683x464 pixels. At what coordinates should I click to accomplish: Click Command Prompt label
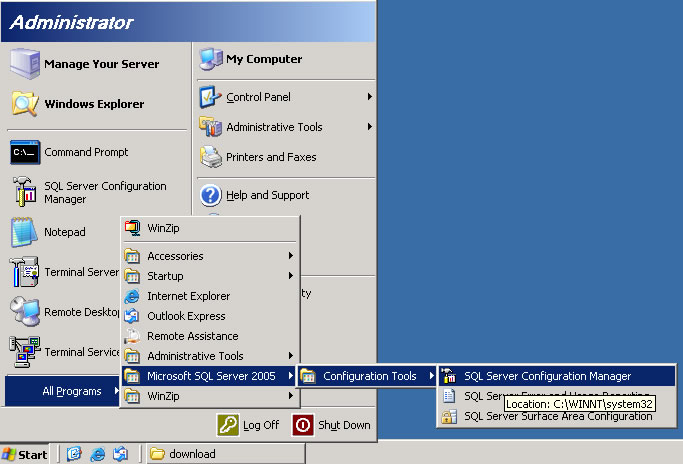tap(86, 152)
